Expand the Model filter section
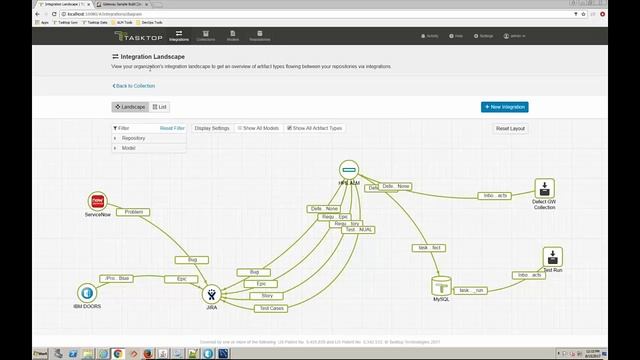 coord(149,148)
